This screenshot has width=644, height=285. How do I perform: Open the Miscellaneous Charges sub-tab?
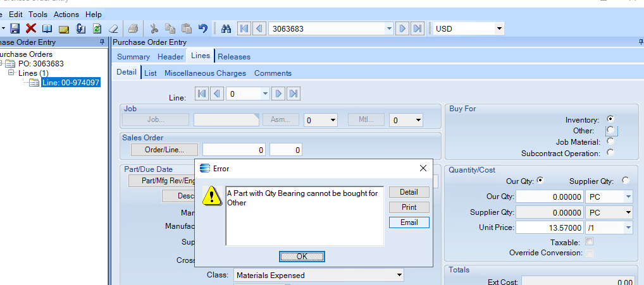click(x=206, y=73)
